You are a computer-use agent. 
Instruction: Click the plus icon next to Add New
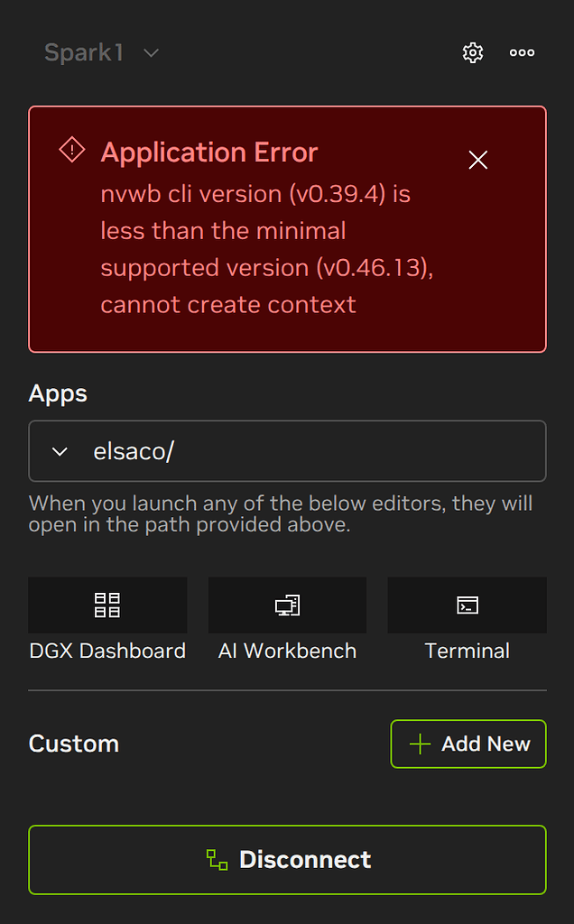tap(419, 744)
